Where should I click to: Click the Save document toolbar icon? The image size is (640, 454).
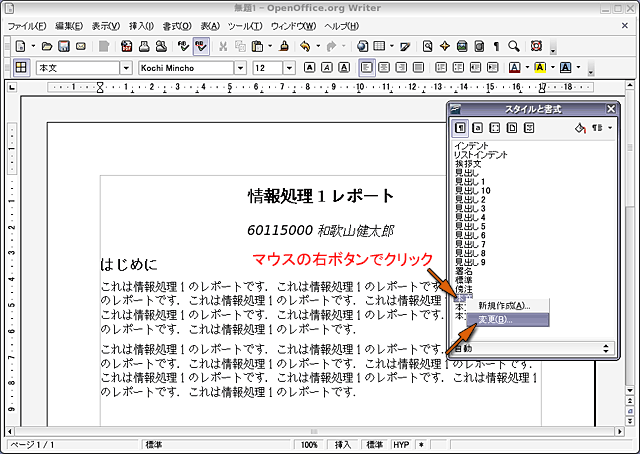[x=64, y=46]
